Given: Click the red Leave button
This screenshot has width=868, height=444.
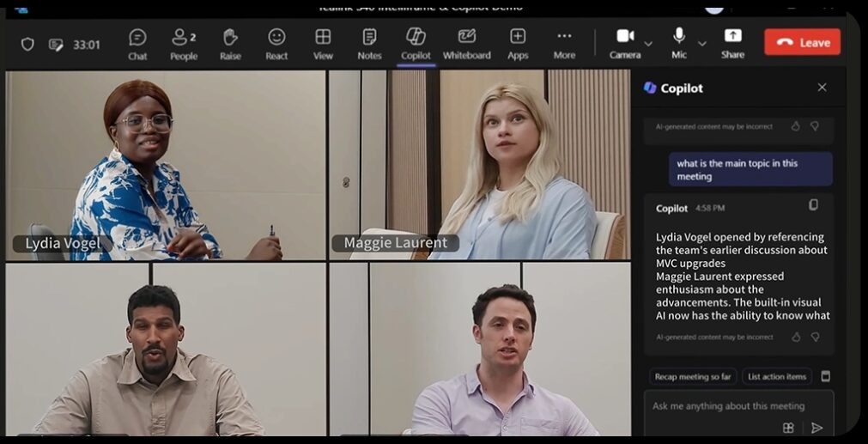Looking at the screenshot, I should (x=802, y=42).
